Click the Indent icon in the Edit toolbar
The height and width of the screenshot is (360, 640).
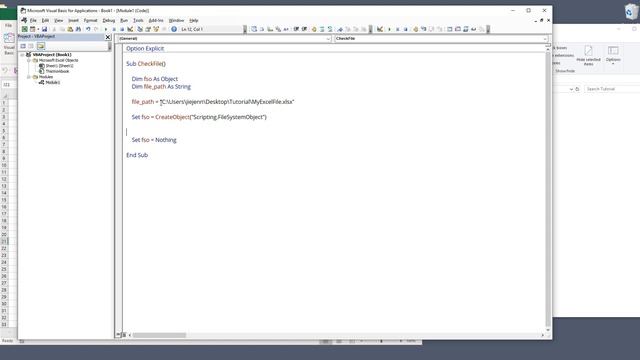pos(296,29)
